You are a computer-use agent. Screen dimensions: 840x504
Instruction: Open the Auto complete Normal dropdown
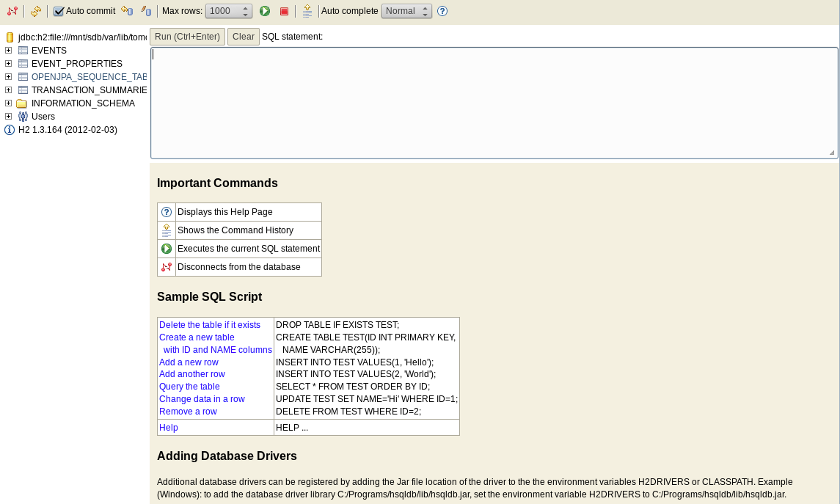[x=406, y=11]
